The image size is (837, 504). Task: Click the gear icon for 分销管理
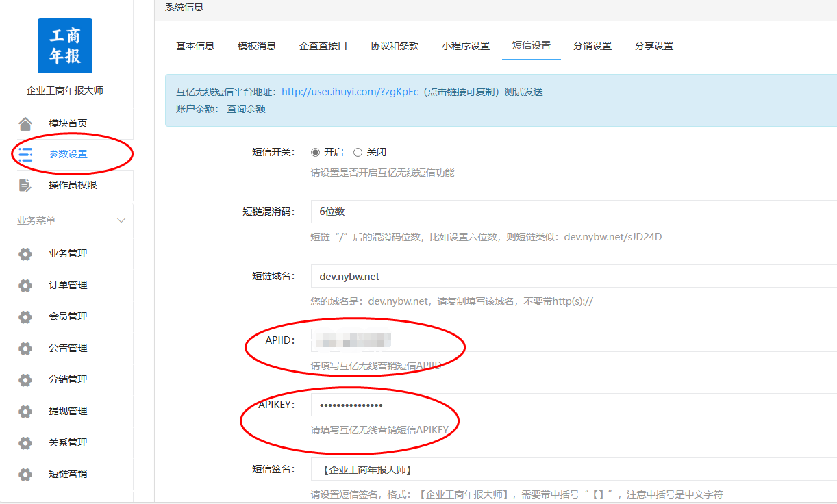[x=25, y=380]
